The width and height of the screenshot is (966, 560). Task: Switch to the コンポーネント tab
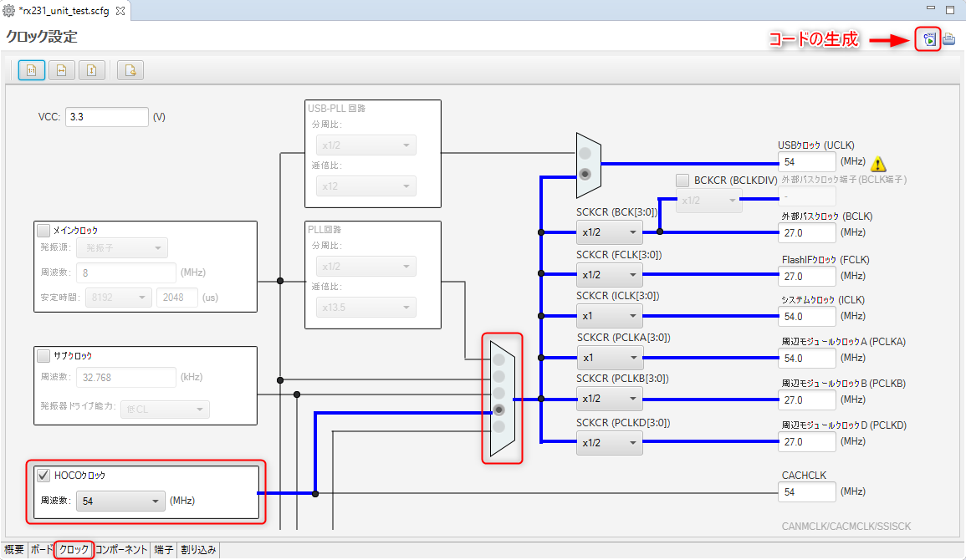coord(121,549)
